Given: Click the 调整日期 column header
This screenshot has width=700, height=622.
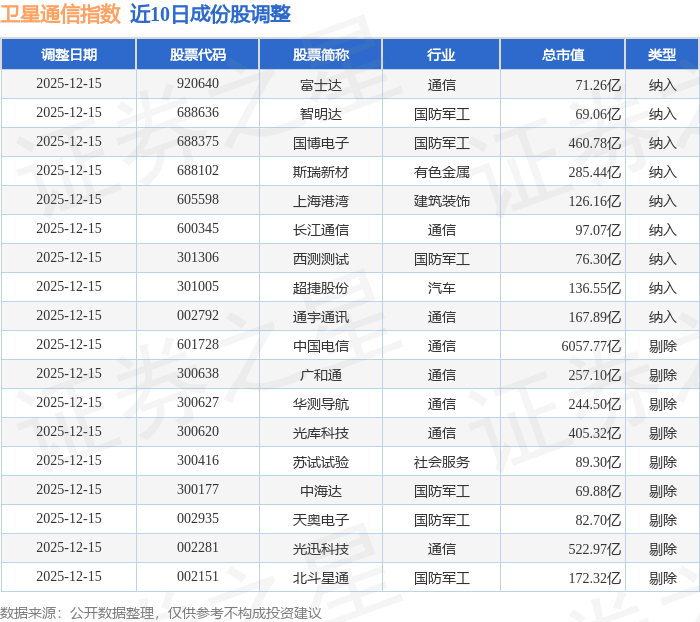Looking at the screenshot, I should (69, 54).
